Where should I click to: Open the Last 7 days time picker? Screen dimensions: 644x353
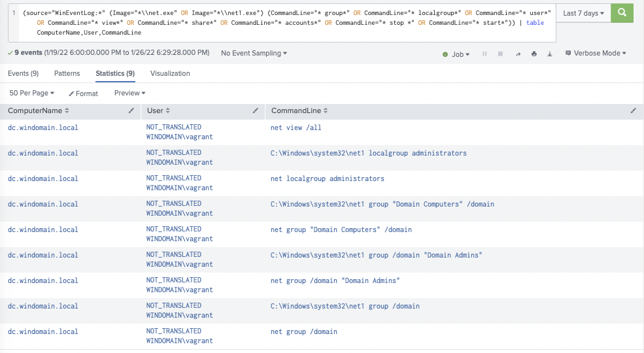pos(583,13)
